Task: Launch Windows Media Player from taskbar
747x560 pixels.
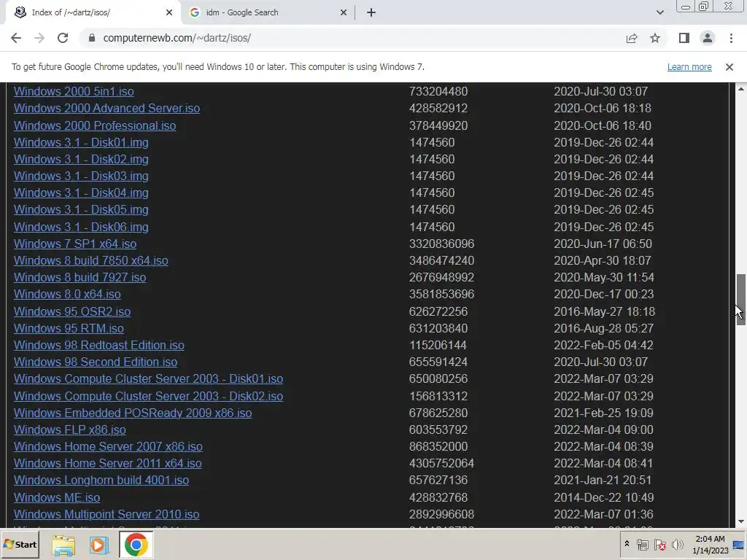Action: tap(99, 545)
